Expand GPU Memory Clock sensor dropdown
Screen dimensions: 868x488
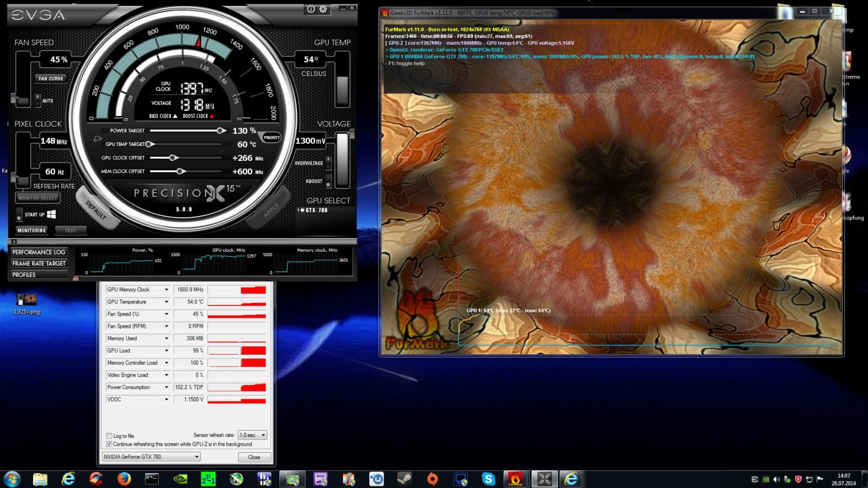[x=166, y=290]
